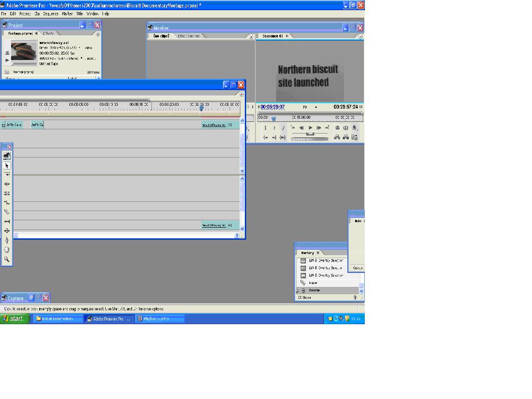Select the Selection arrow tool
Viewport: 532px width, 399px height.
pyautogui.click(x=7, y=166)
